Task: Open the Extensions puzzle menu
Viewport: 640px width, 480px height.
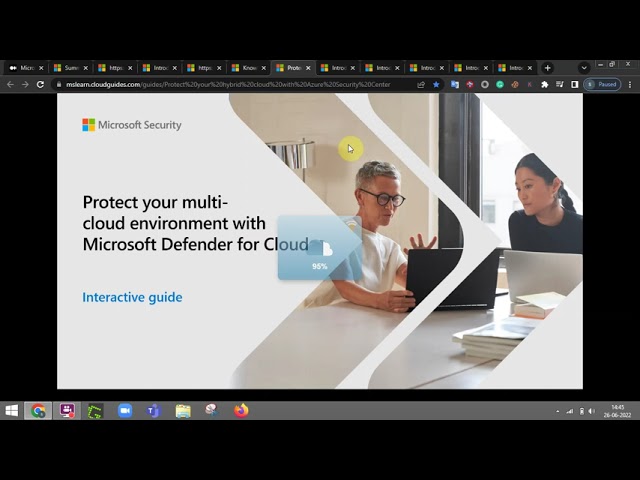Action: coord(544,84)
